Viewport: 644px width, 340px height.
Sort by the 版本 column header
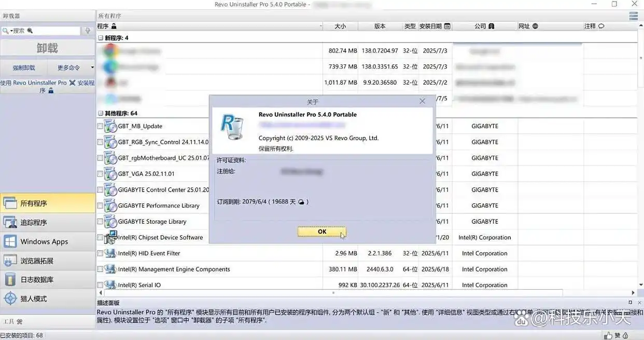pyautogui.click(x=380, y=26)
